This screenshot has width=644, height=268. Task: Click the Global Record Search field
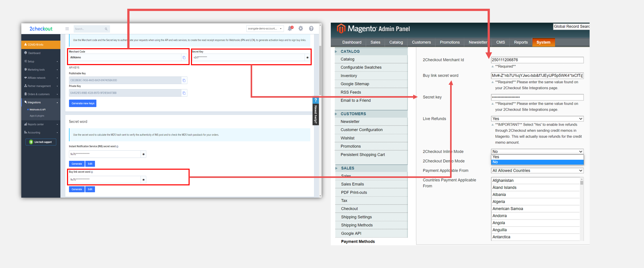571,26
